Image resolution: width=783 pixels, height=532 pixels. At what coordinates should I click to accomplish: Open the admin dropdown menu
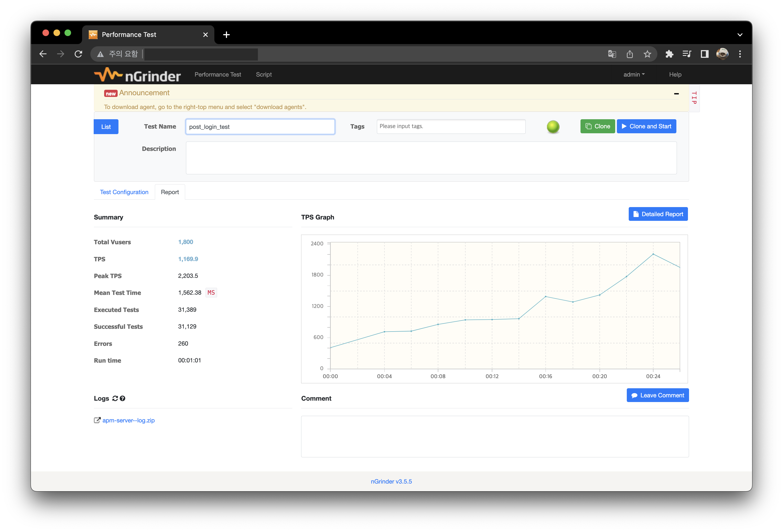point(634,74)
